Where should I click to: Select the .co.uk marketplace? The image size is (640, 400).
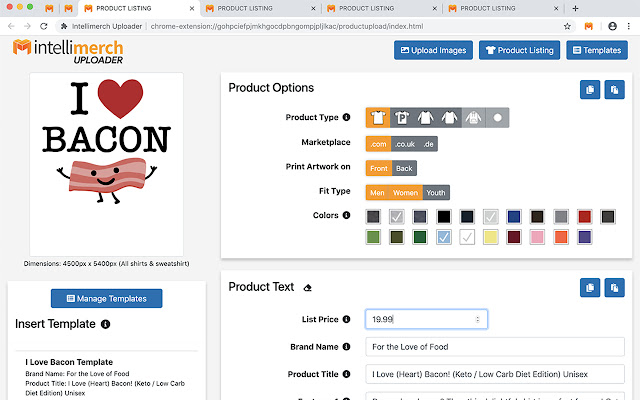pos(405,144)
